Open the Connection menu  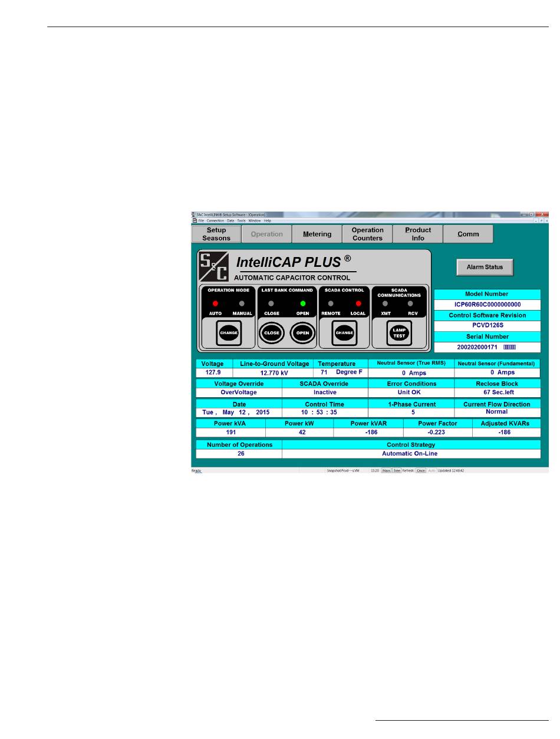pos(216,220)
